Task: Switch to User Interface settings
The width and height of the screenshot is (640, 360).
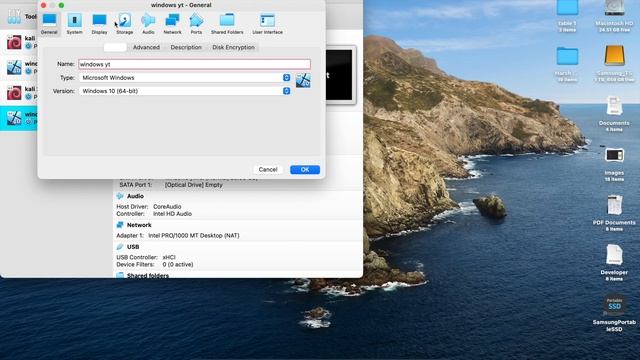Action: [x=267, y=24]
